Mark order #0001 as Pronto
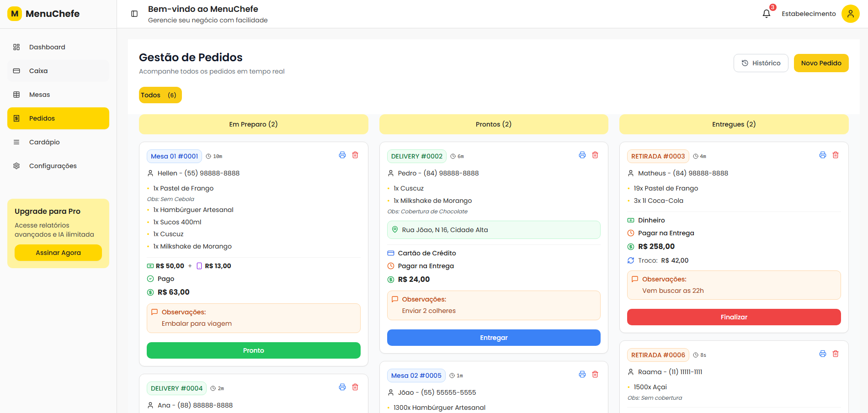Image resolution: width=868 pixels, height=413 pixels. coord(253,350)
